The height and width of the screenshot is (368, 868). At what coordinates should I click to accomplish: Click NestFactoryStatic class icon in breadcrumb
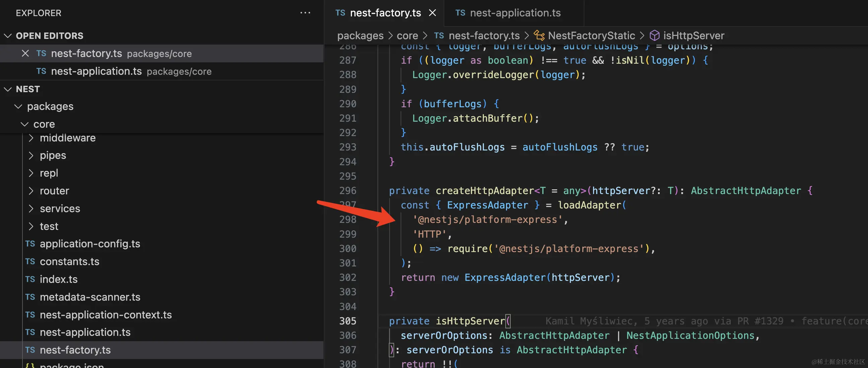(539, 36)
